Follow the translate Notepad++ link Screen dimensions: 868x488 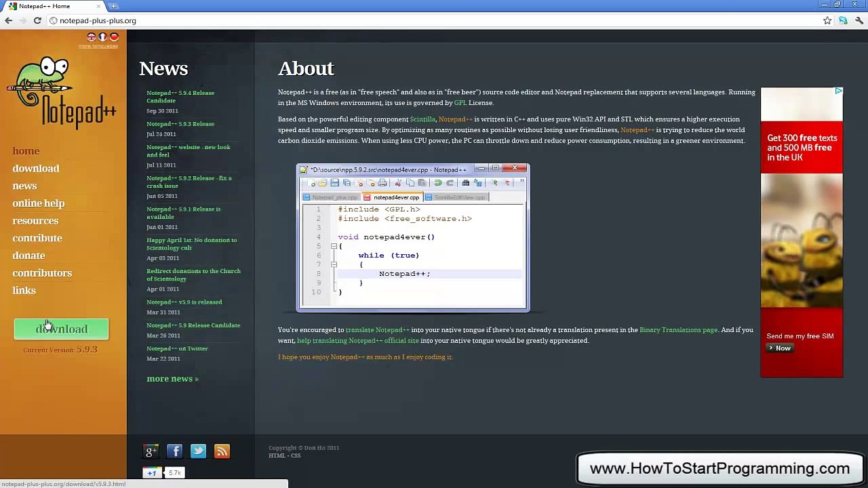[378, 330]
